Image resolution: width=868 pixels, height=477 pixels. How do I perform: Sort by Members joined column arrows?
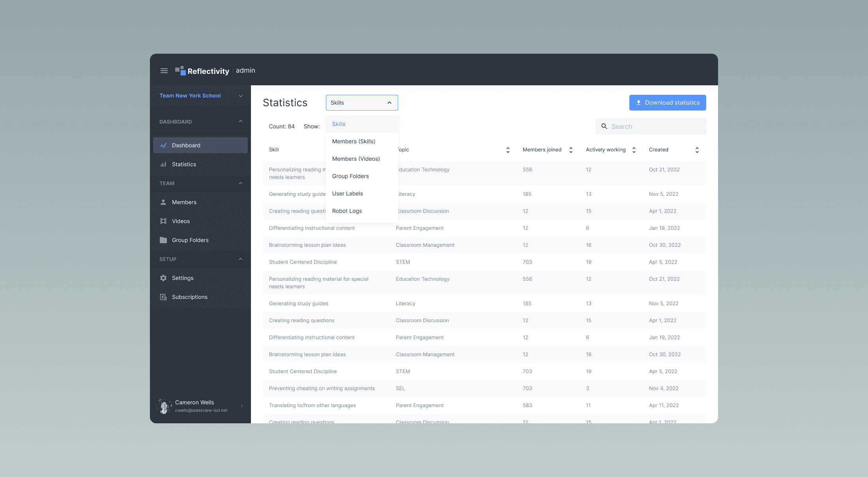pyautogui.click(x=571, y=150)
